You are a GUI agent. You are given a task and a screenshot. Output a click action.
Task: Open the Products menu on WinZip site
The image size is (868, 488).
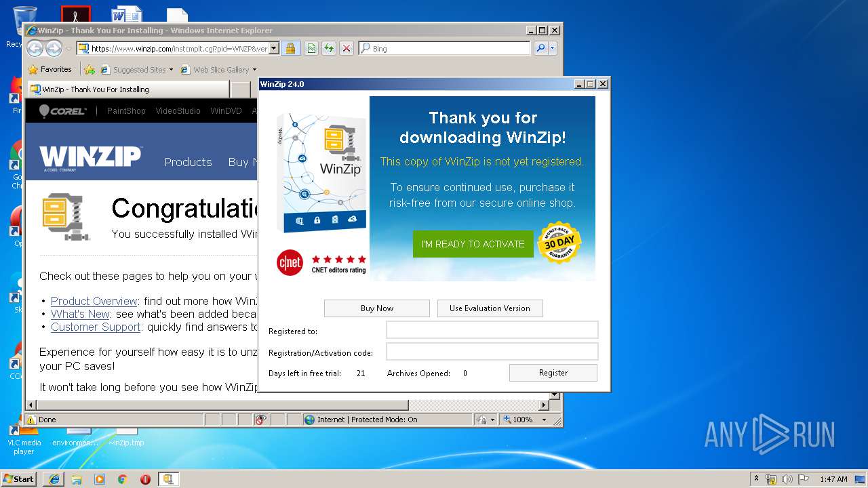pos(188,162)
